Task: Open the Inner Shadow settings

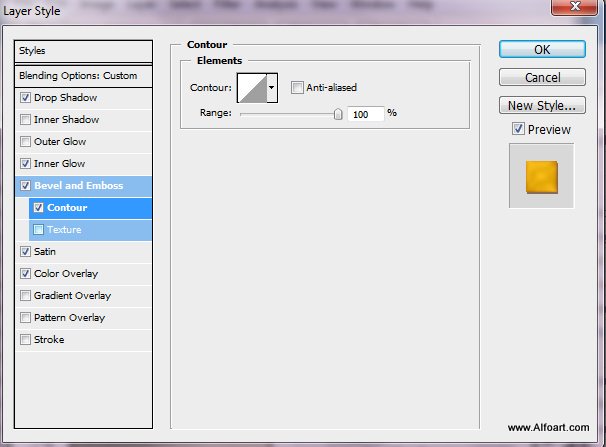Action: (66, 120)
